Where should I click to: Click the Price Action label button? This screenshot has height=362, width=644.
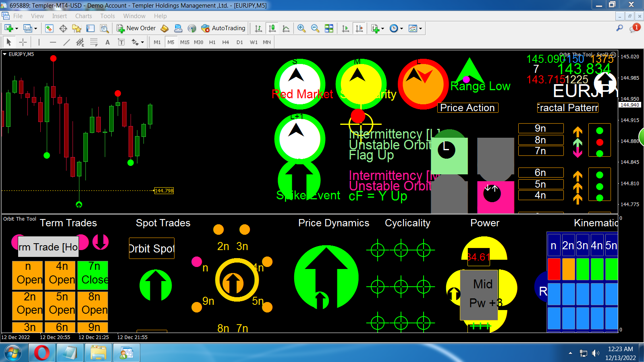click(x=467, y=108)
